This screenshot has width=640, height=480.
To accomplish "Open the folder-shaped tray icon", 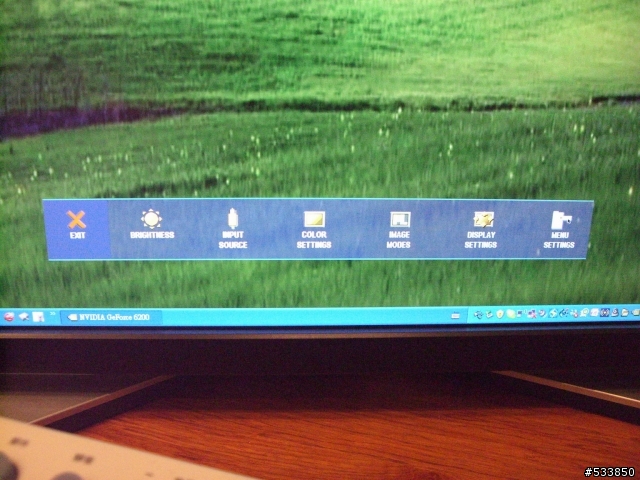I will [625, 313].
